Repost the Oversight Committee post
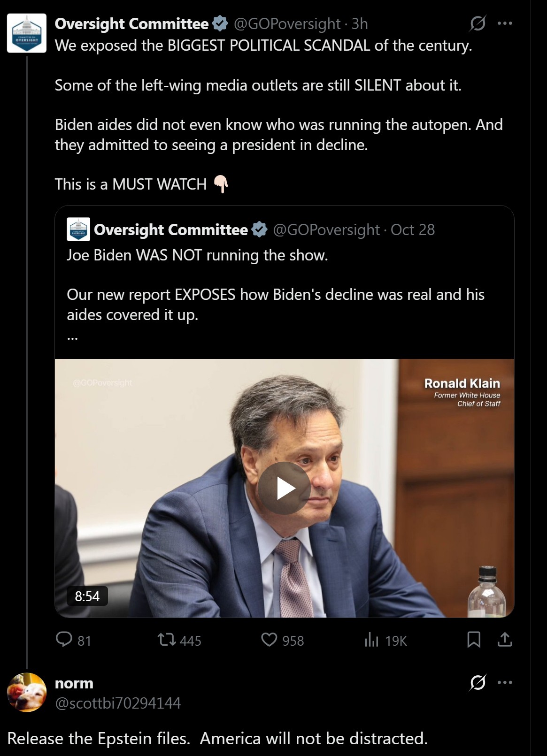This screenshot has width=547, height=756. pos(166,640)
